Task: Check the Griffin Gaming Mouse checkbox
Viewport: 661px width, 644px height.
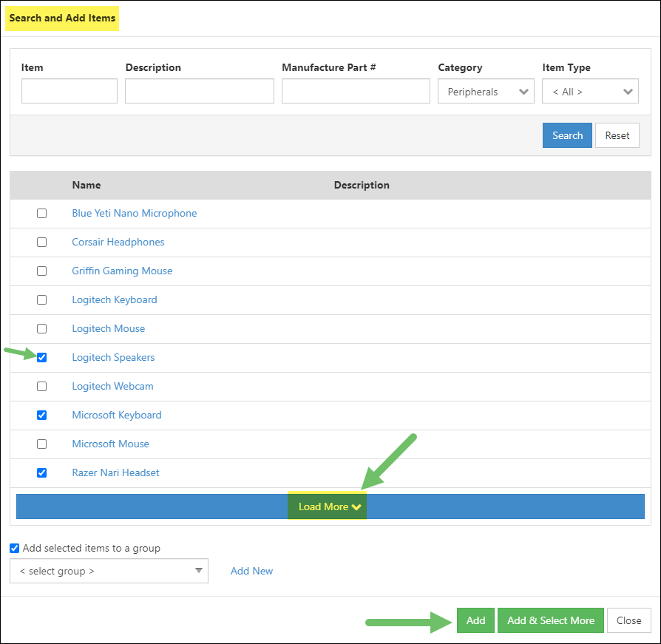Action: (x=41, y=271)
